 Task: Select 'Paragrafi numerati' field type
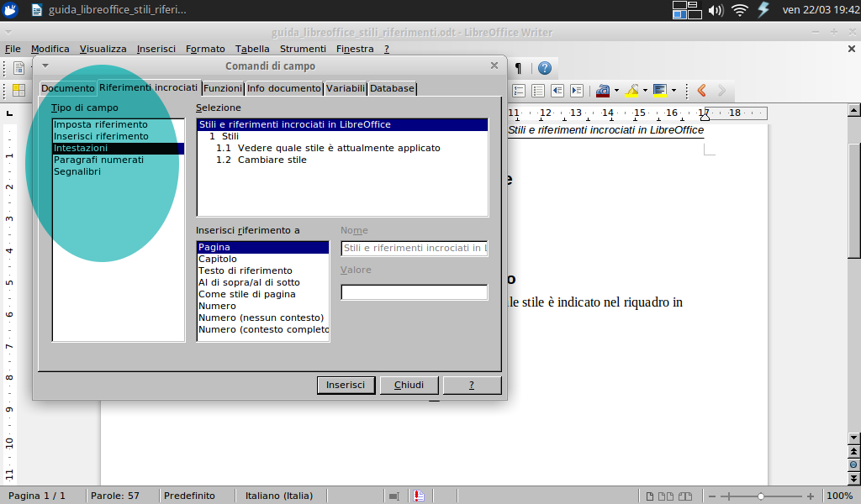[x=118, y=160]
